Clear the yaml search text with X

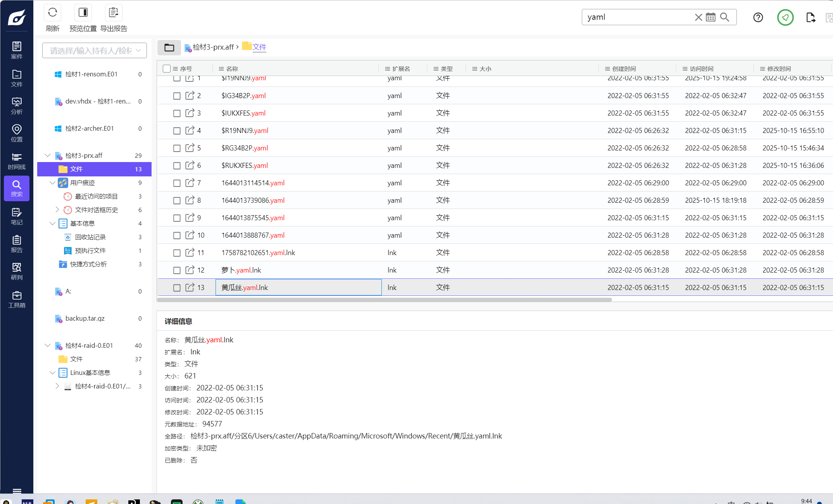click(x=698, y=17)
